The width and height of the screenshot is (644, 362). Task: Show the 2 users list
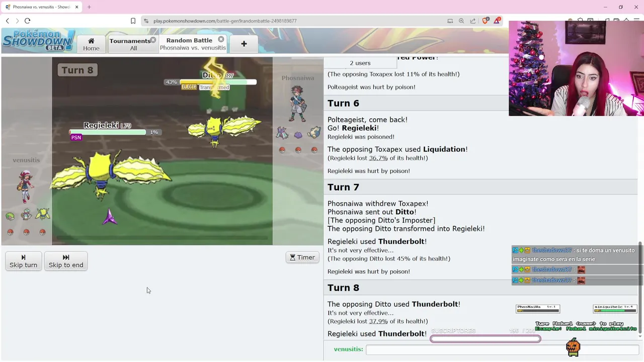pyautogui.click(x=360, y=63)
